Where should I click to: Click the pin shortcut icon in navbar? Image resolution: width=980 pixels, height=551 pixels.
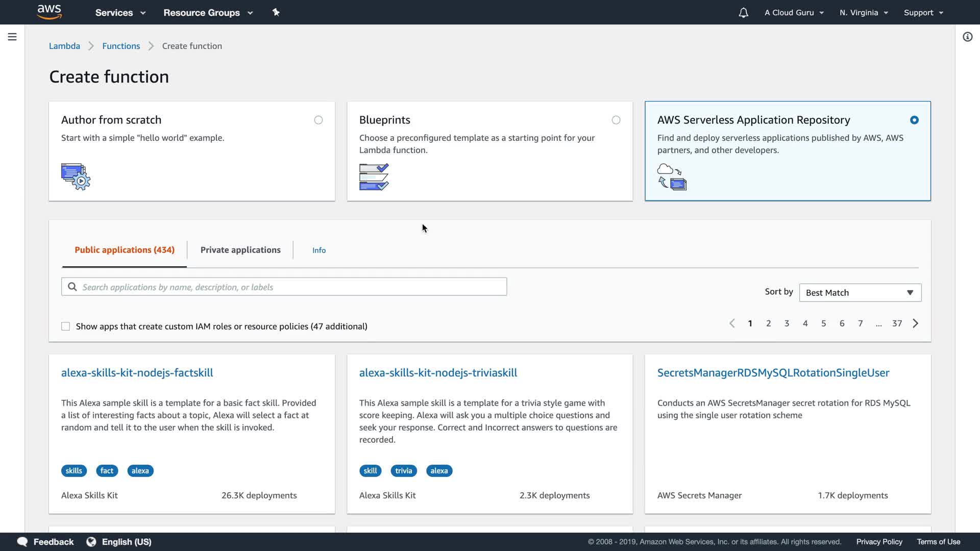click(276, 12)
